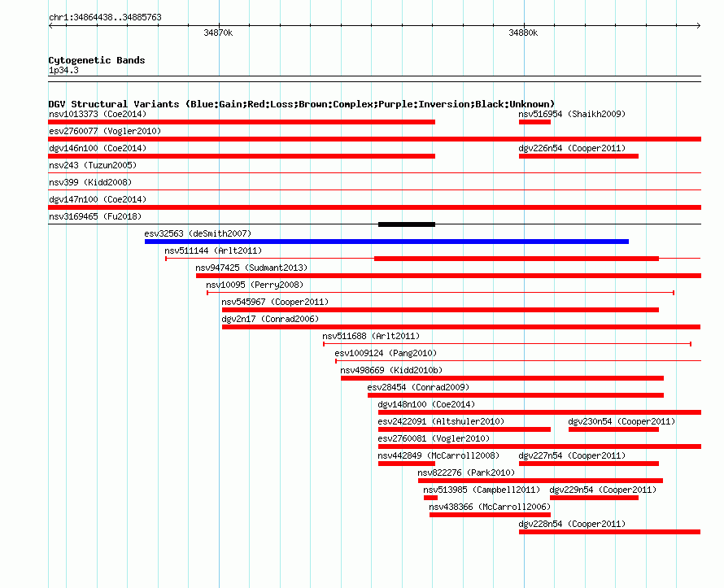
Task: Click the 34880k ruler position label
Action: (x=523, y=33)
